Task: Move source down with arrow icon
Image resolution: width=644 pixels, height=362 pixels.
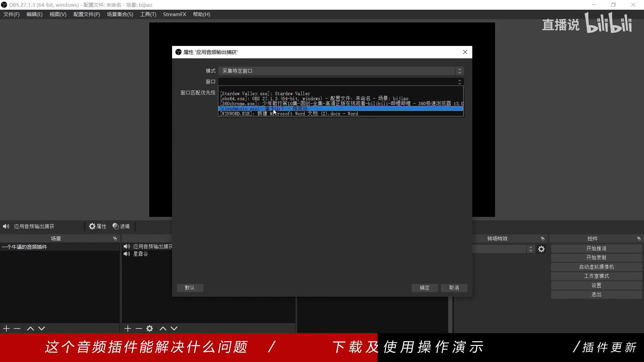Action: click(174, 328)
